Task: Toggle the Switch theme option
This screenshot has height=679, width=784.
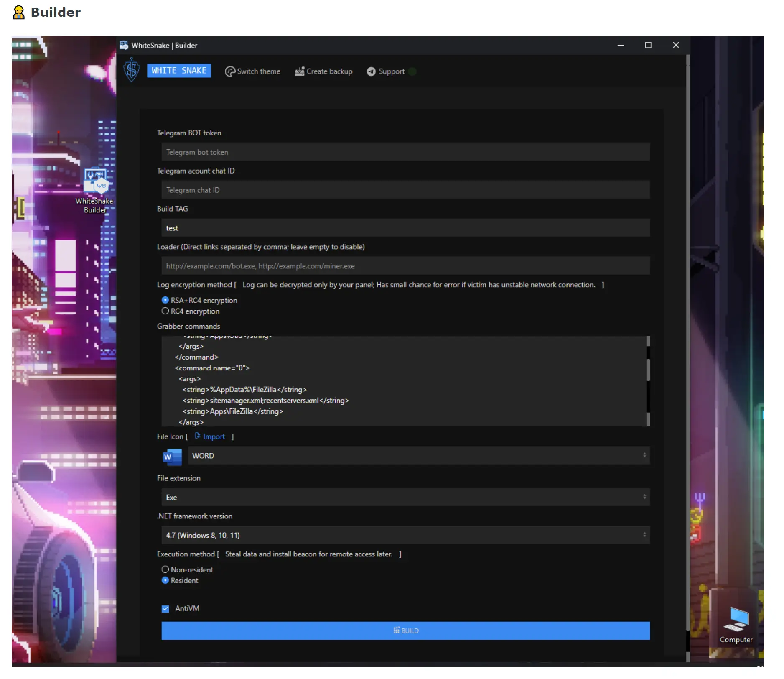Action: pos(252,71)
